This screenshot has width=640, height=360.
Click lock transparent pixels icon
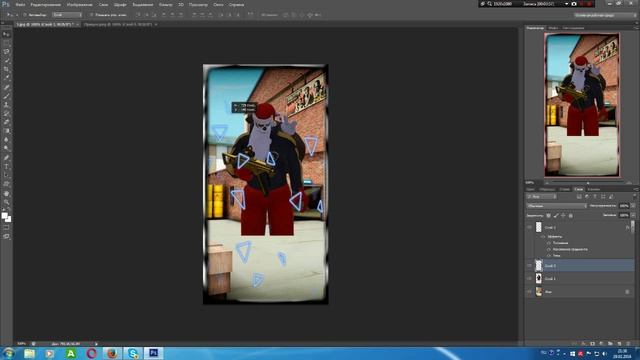click(x=549, y=216)
